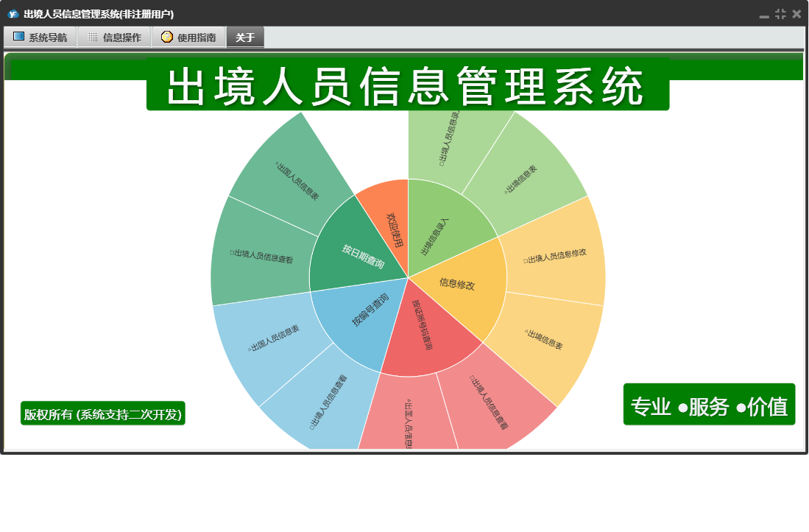Image resolution: width=809 pixels, height=532 pixels.
Task: Open 出境人员信息查看 in the teal green ring
Action: tap(262, 255)
